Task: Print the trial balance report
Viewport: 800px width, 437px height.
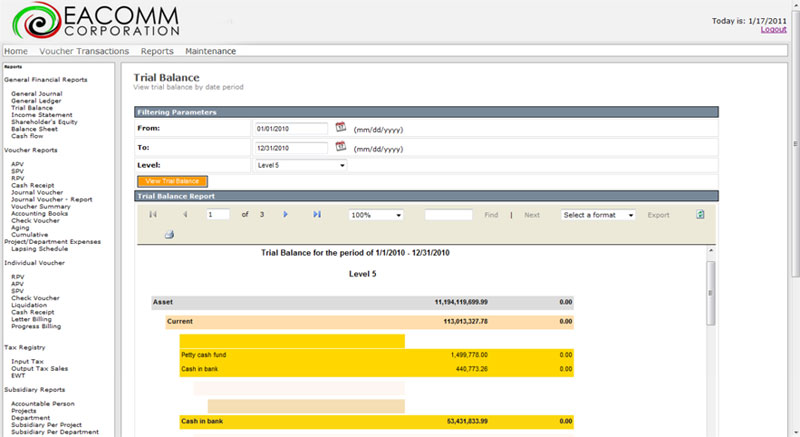Action: tap(169, 234)
